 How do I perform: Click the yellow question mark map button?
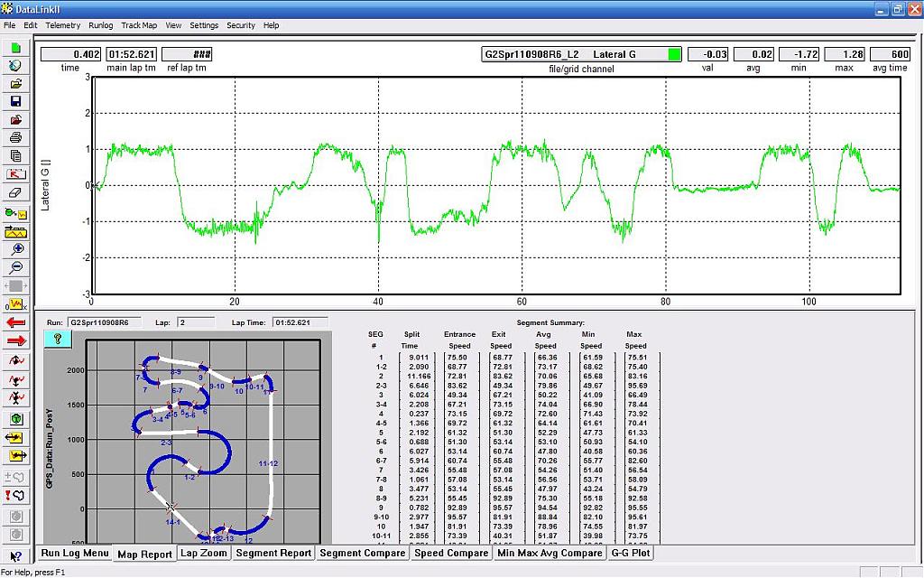(57, 338)
